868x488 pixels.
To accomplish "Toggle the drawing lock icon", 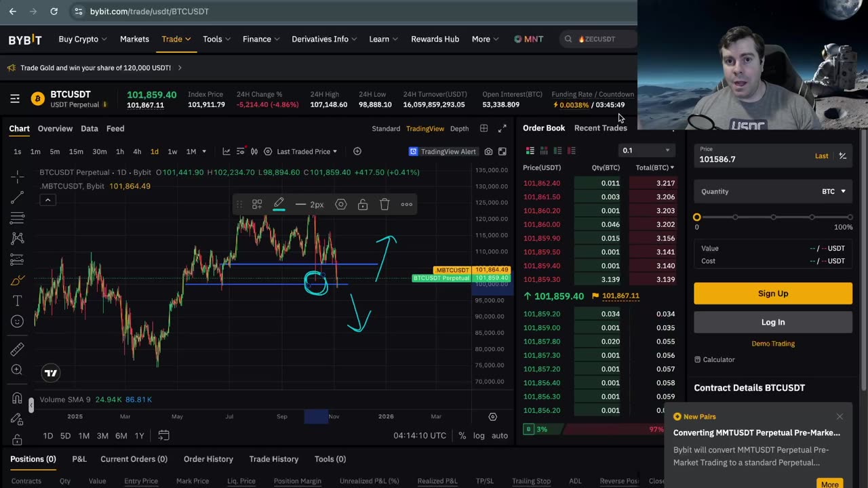I will pyautogui.click(x=363, y=204).
